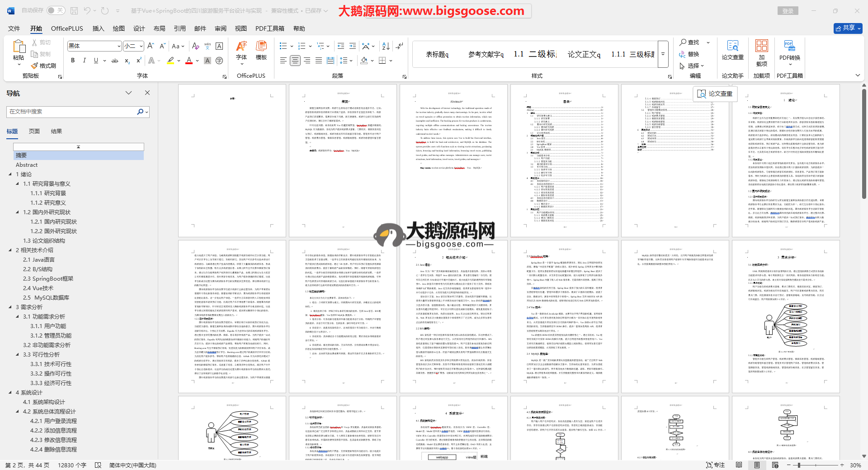Image resolution: width=868 pixels, height=470 pixels.
Task: Toggle bold formatting
Action: click(73, 61)
